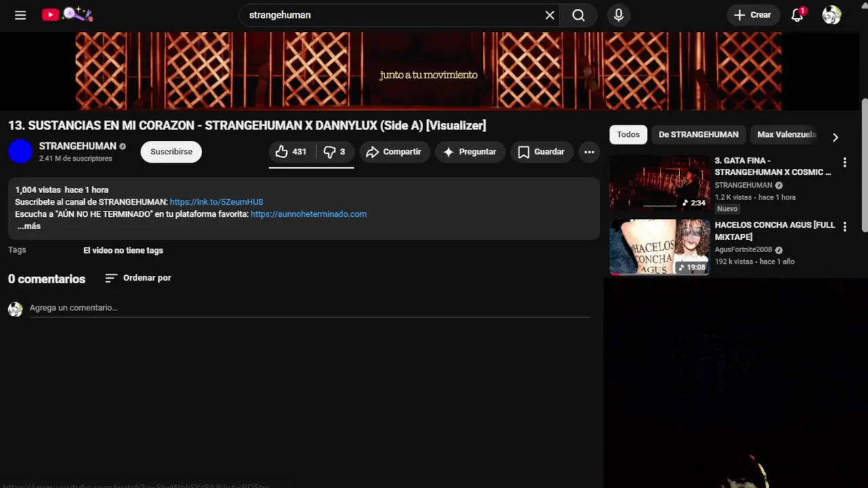Open the Crear upload menu
Viewport: 868px width, 488px height.
click(753, 15)
